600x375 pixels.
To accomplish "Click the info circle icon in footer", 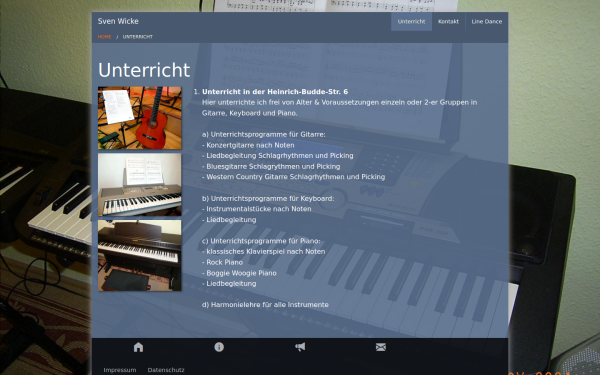I will 219,347.
